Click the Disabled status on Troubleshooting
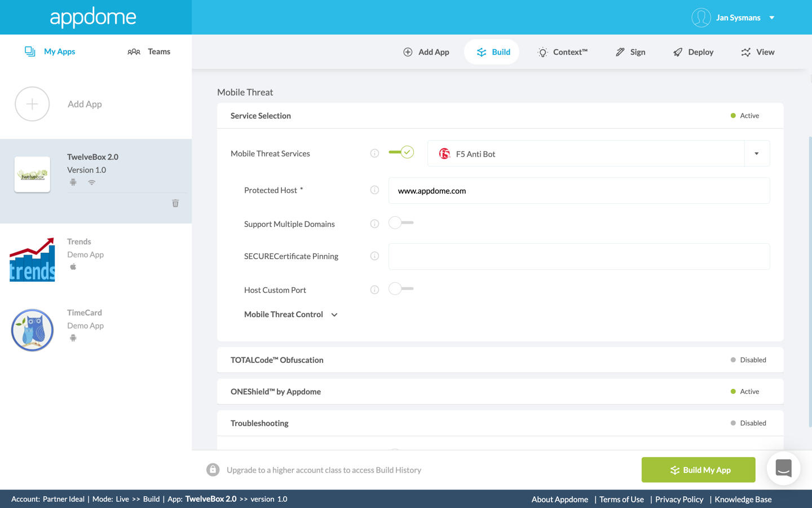The height and width of the screenshot is (508, 812). [748, 423]
